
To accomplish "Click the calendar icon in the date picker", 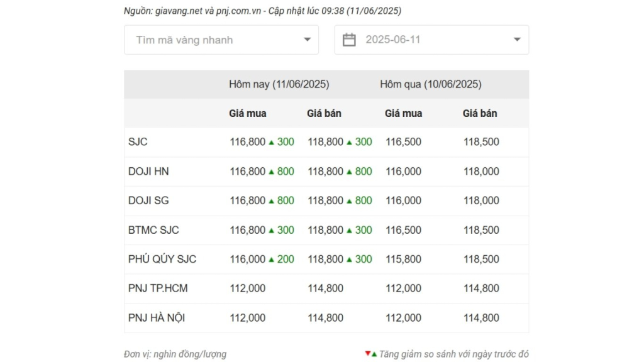I will tap(349, 40).
